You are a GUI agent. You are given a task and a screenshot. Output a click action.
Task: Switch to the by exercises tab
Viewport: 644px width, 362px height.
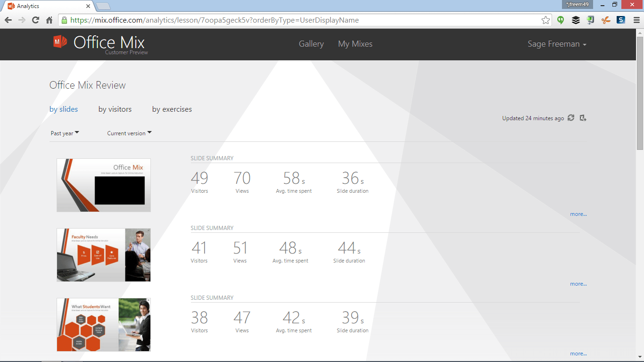tap(172, 109)
